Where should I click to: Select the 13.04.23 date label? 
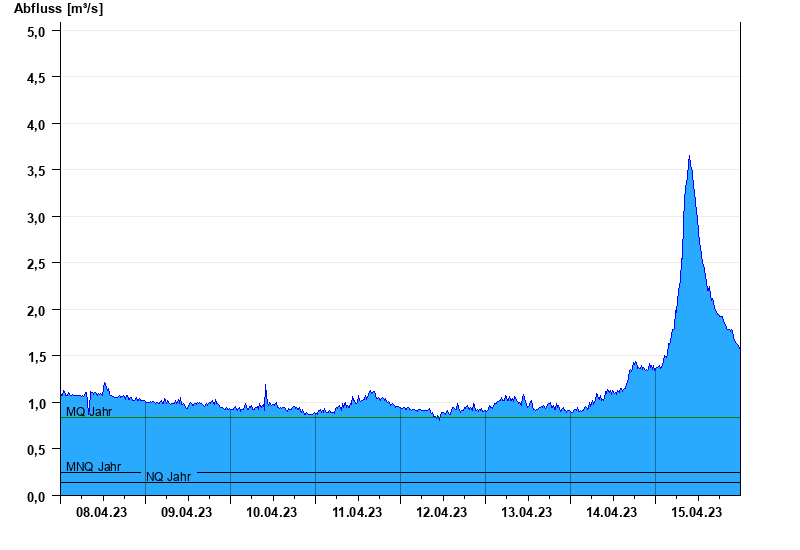point(527,513)
